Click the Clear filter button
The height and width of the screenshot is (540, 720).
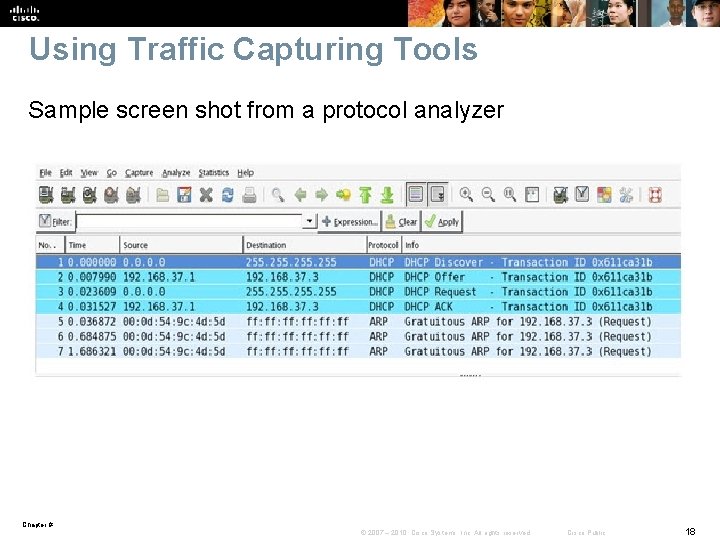click(402, 222)
